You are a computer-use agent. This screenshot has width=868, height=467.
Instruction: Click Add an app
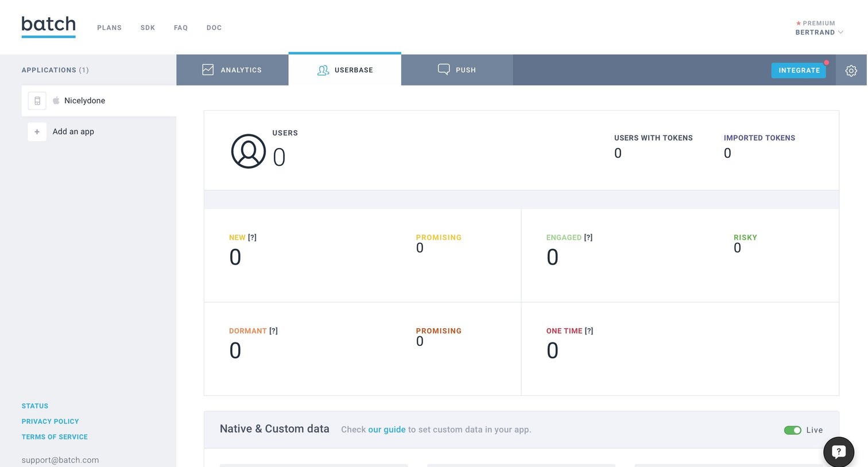(73, 131)
